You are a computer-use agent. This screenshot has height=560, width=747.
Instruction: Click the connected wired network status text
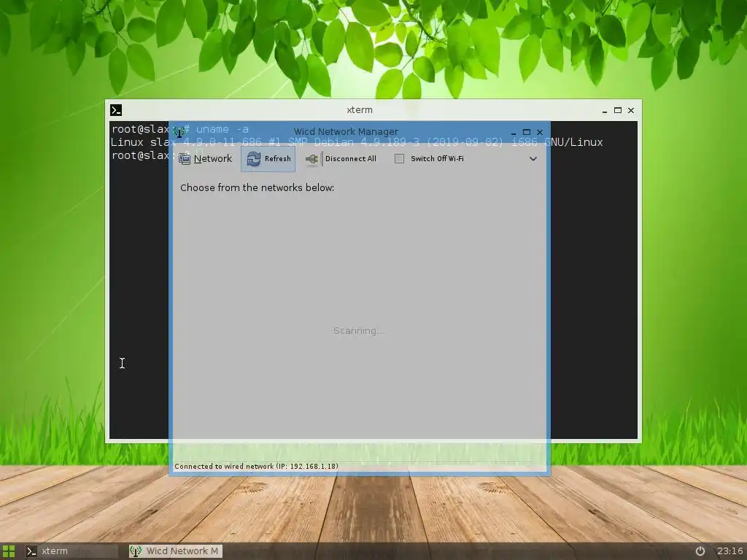click(256, 466)
